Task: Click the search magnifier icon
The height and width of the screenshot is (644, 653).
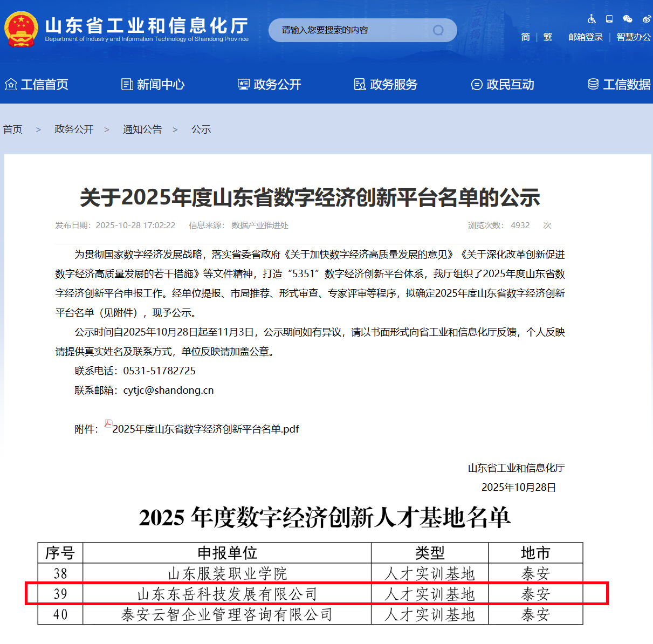Action: 438,30
